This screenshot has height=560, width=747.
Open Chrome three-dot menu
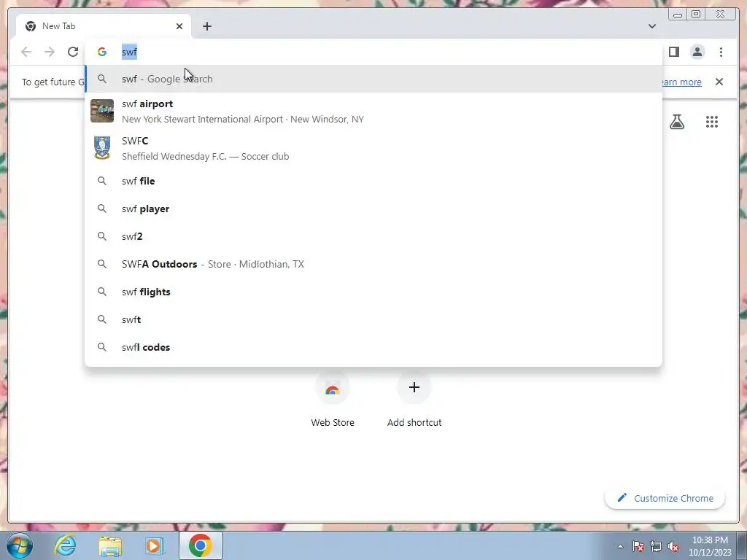(x=721, y=52)
